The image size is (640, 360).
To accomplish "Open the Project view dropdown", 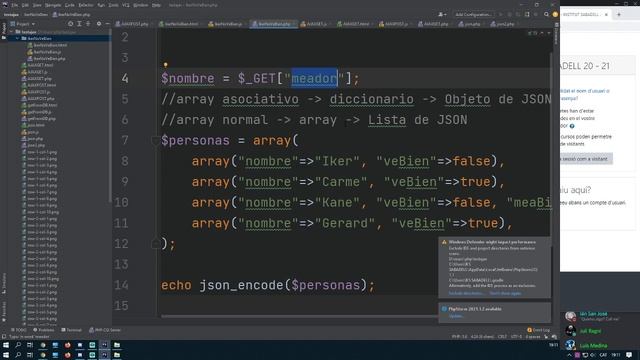I will pyautogui.click(x=23, y=24).
